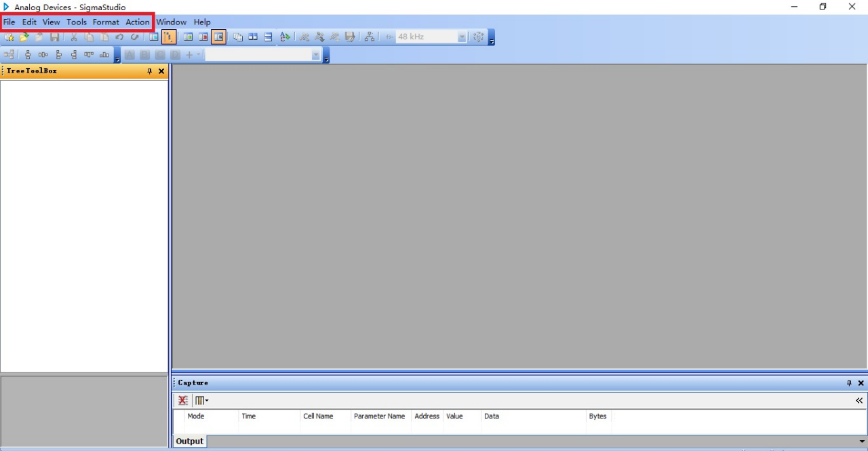868x451 pixels.
Task: Click the Tile windows stacked icon
Action: coord(268,37)
